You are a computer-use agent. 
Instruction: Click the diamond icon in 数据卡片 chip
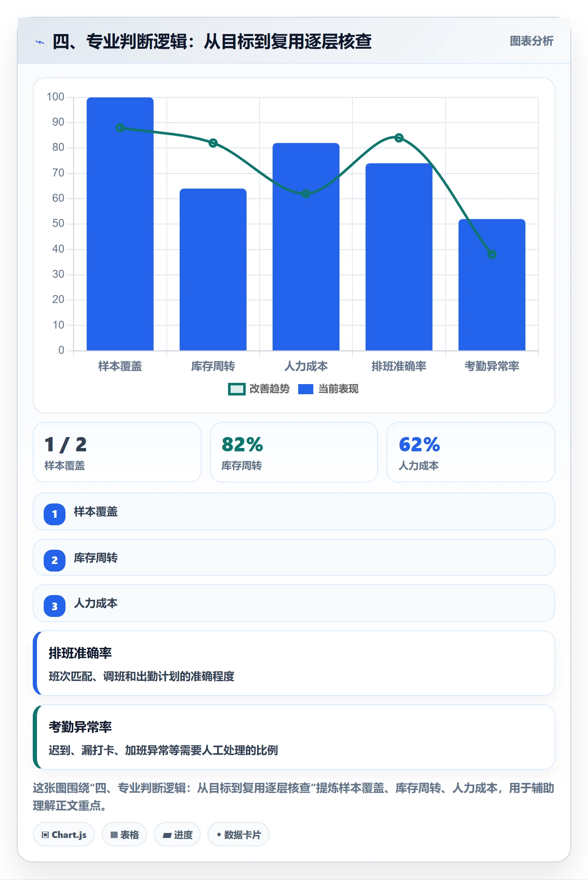pyautogui.click(x=219, y=835)
